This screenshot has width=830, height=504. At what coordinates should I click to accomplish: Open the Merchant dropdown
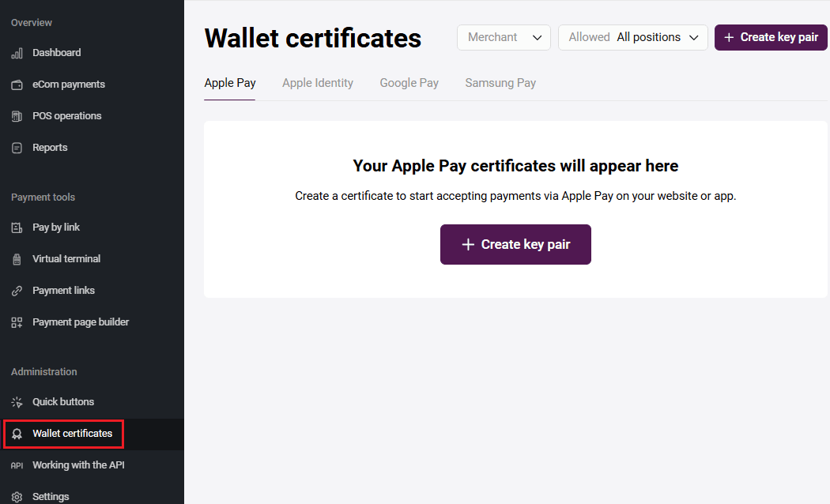click(x=504, y=37)
